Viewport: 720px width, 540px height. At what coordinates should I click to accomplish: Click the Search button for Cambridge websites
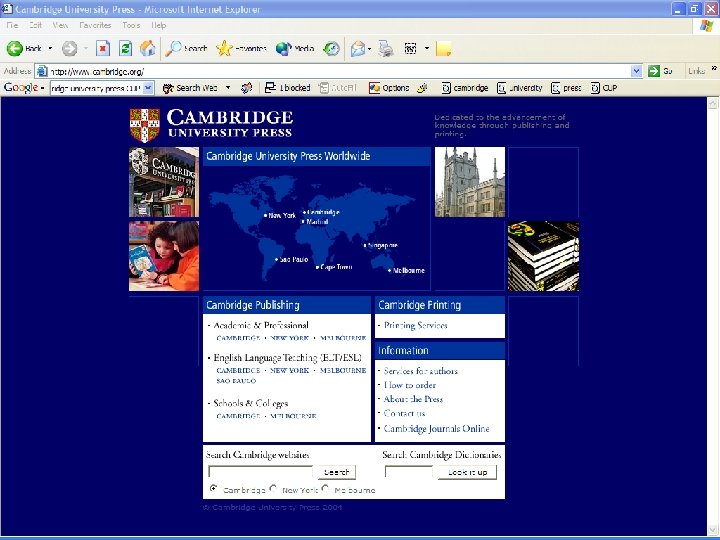pos(337,472)
